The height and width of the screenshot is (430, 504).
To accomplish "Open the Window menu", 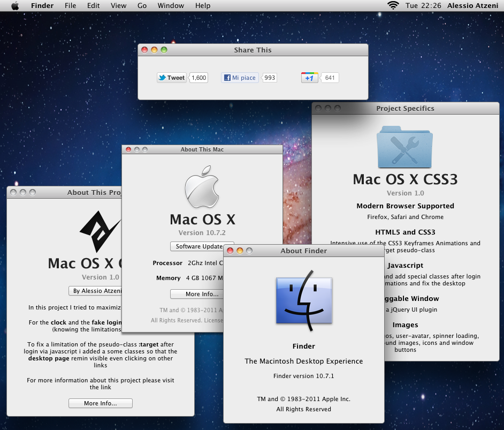I will pyautogui.click(x=171, y=5).
